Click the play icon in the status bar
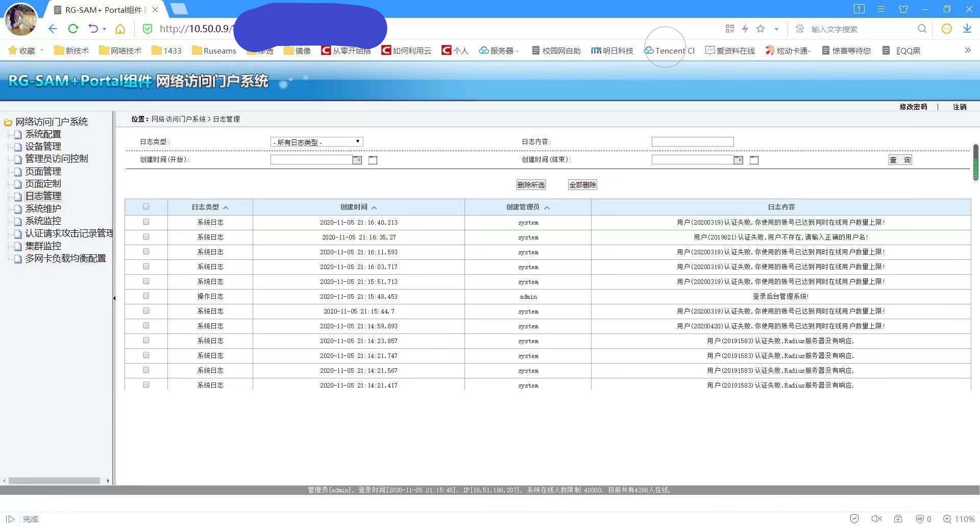980x526 pixels. click(x=10, y=519)
